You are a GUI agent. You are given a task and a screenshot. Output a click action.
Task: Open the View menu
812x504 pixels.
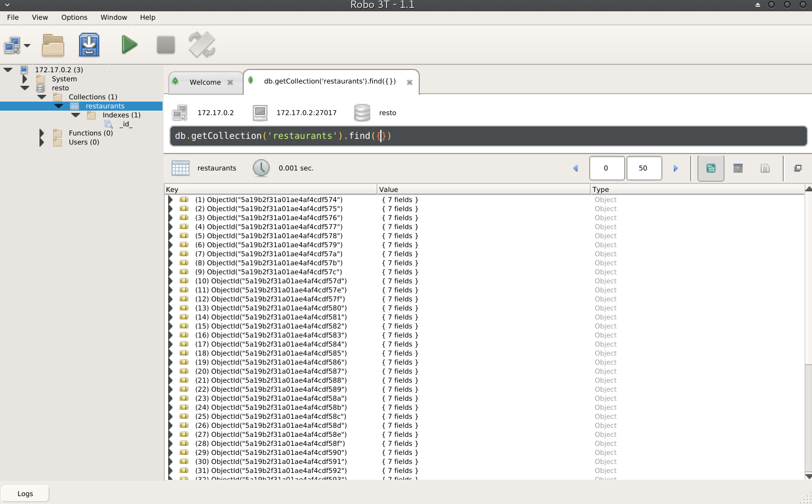click(40, 17)
